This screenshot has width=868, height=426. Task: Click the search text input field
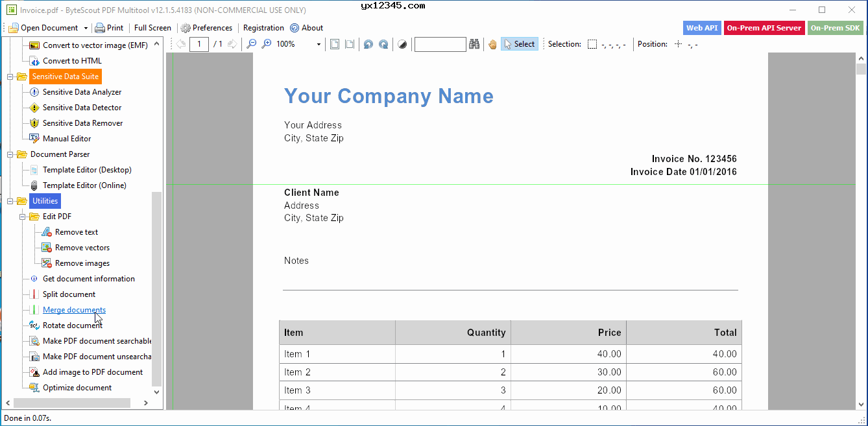click(x=440, y=44)
